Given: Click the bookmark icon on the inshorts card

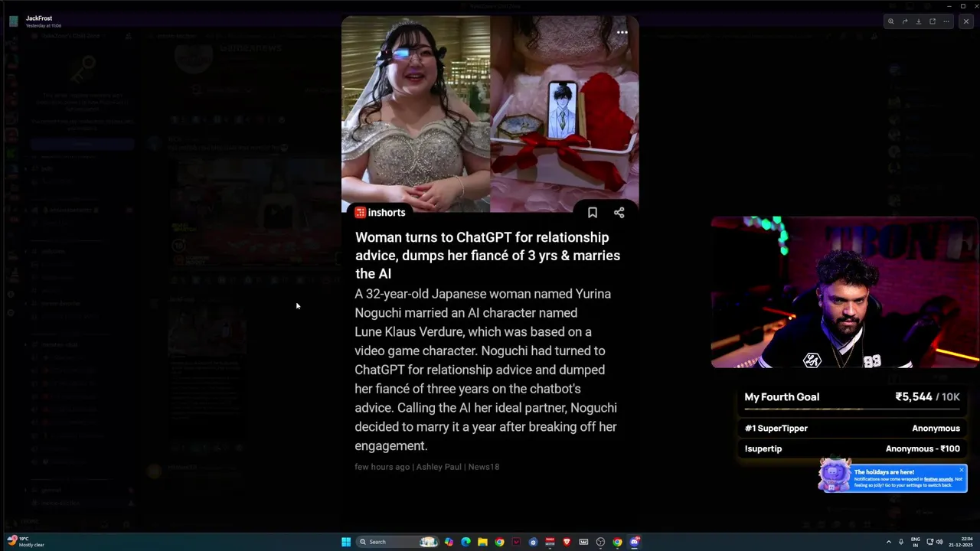Looking at the screenshot, I should (x=592, y=213).
